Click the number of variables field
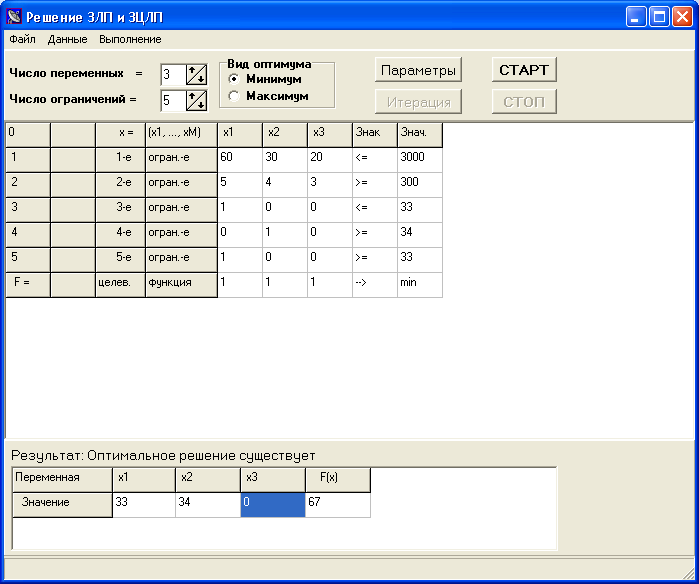The image size is (699, 584). click(173, 74)
